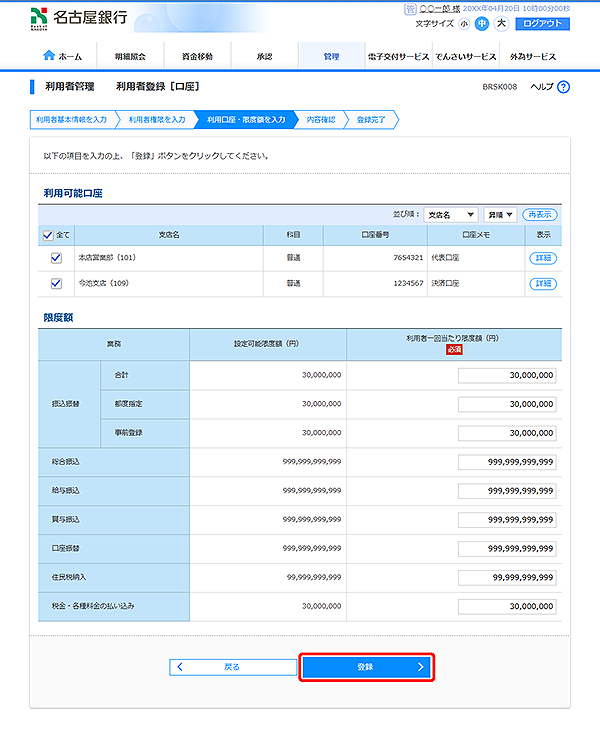This screenshot has height=730, width=600.
Task: Open the 昇順 ascending order dropdown
Action: [x=500, y=215]
